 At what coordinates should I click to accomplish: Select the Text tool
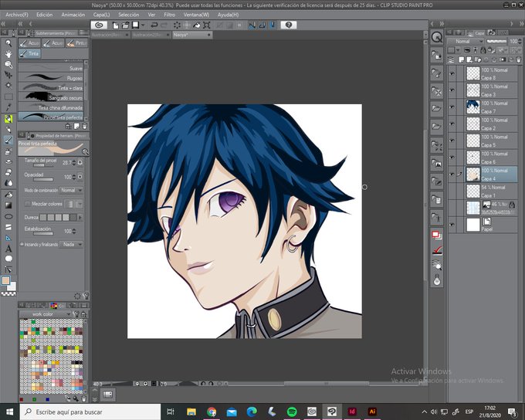[x=8, y=249]
